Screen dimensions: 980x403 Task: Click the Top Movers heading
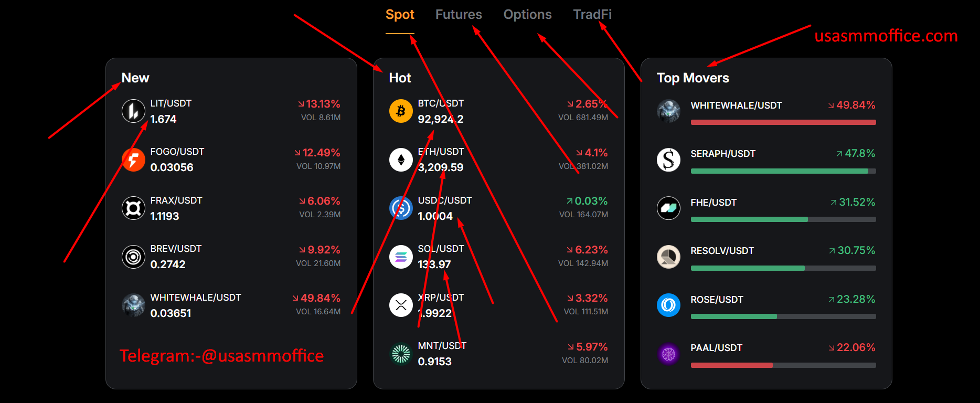pos(693,78)
